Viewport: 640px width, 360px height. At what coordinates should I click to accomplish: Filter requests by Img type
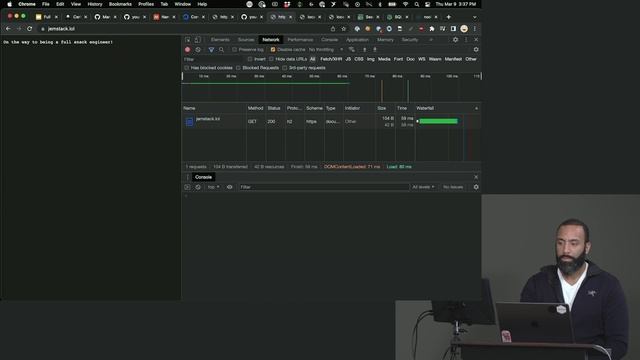tap(371, 59)
